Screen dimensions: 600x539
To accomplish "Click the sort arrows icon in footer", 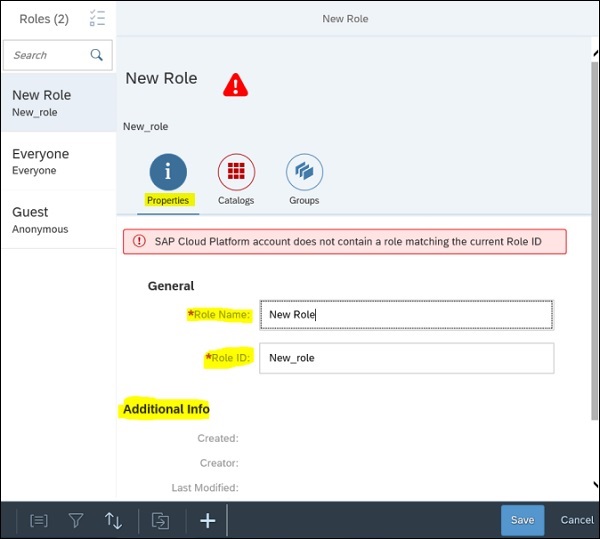I will coord(113,520).
